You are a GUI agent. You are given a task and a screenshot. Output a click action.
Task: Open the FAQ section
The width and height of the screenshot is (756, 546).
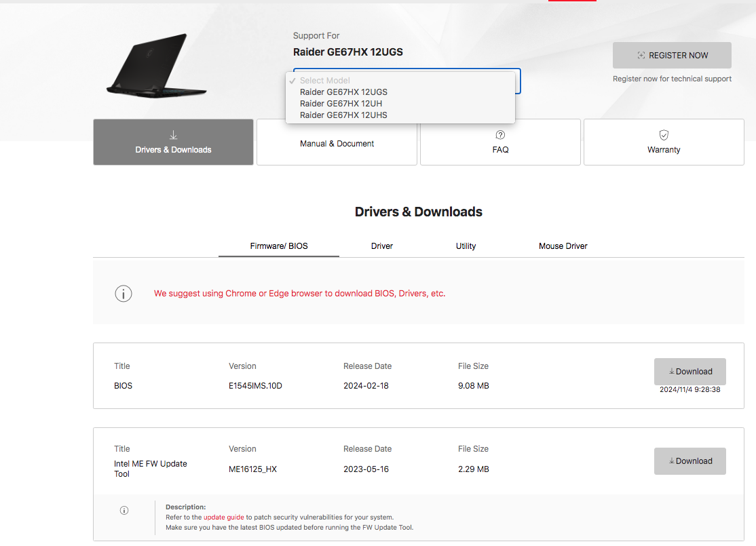click(500, 142)
